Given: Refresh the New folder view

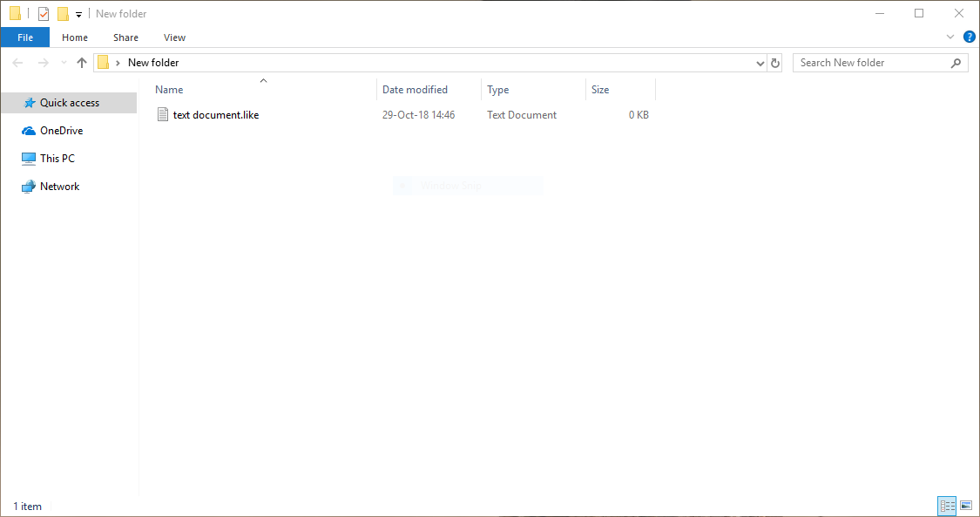Looking at the screenshot, I should [775, 63].
